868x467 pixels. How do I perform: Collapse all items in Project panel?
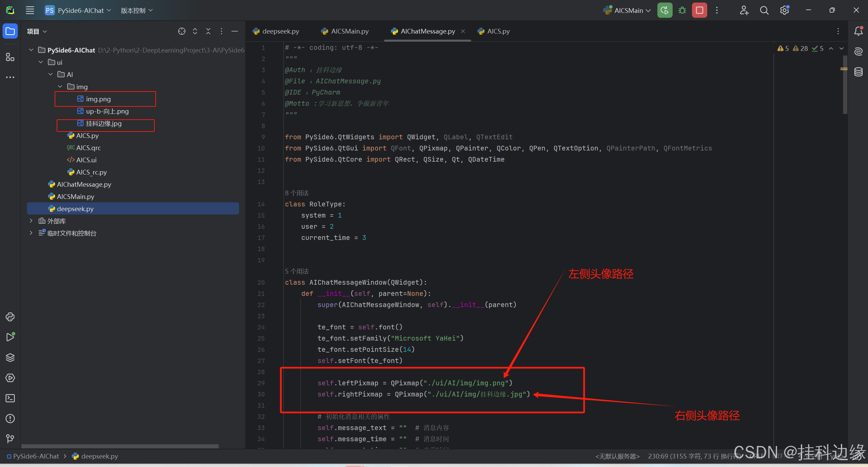208,31
